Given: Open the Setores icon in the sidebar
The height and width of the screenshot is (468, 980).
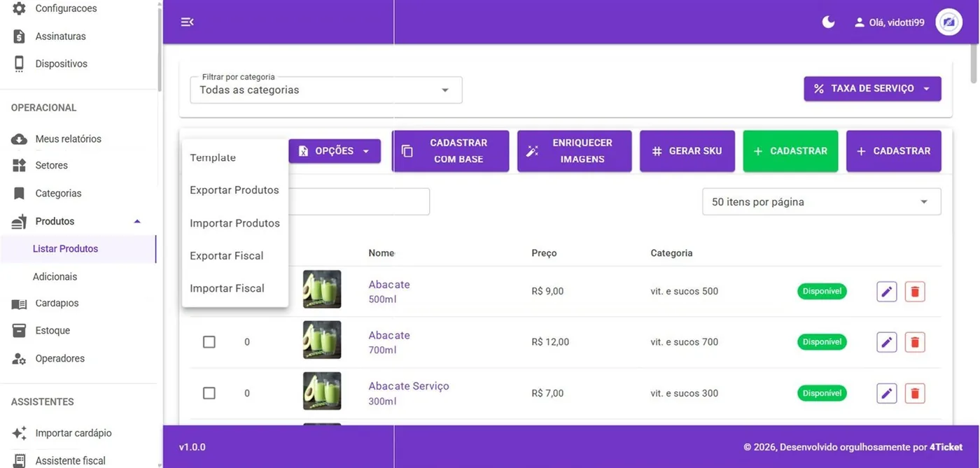Looking at the screenshot, I should [20, 166].
